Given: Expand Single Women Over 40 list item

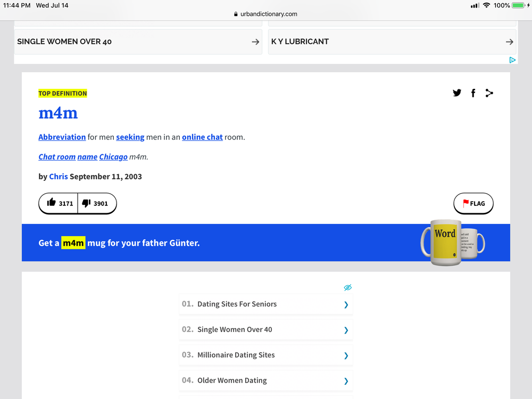Looking at the screenshot, I should tap(346, 330).
